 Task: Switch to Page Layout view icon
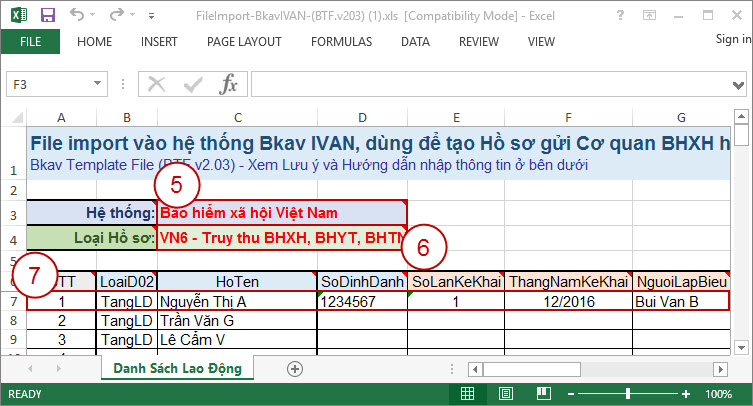[505, 394]
